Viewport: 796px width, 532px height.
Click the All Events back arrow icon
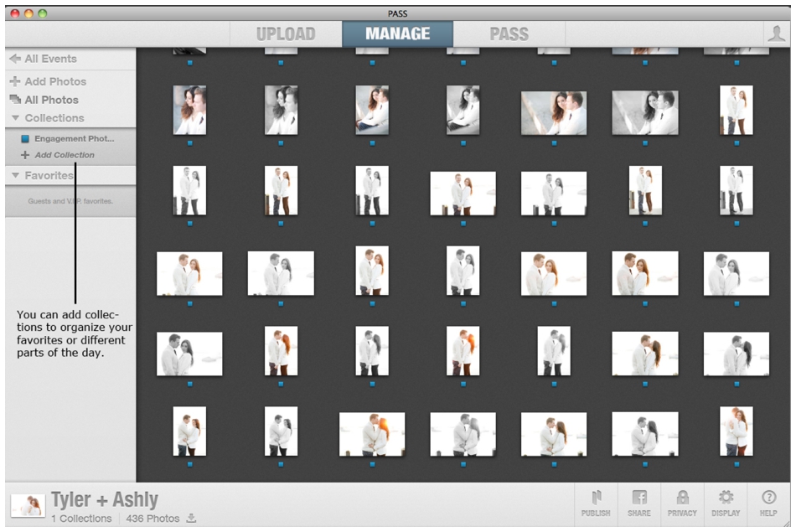pos(15,59)
